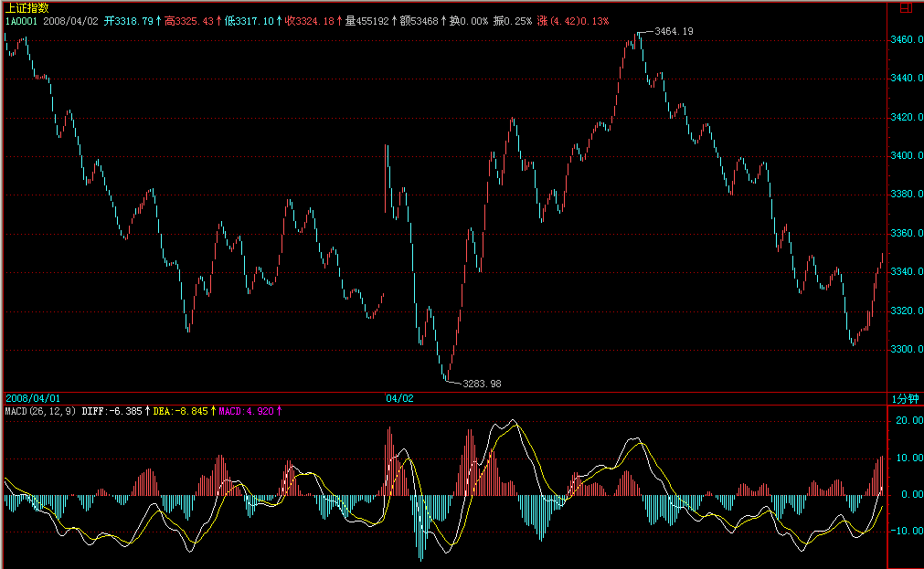Click the 04/02 date divider label
Image resolution: width=924 pixels, height=569 pixels.
click(x=399, y=398)
